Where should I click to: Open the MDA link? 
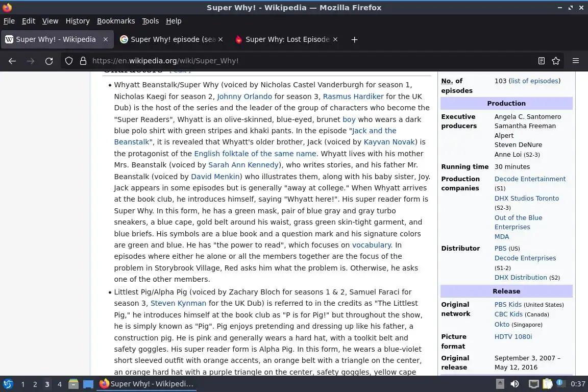coord(501,237)
